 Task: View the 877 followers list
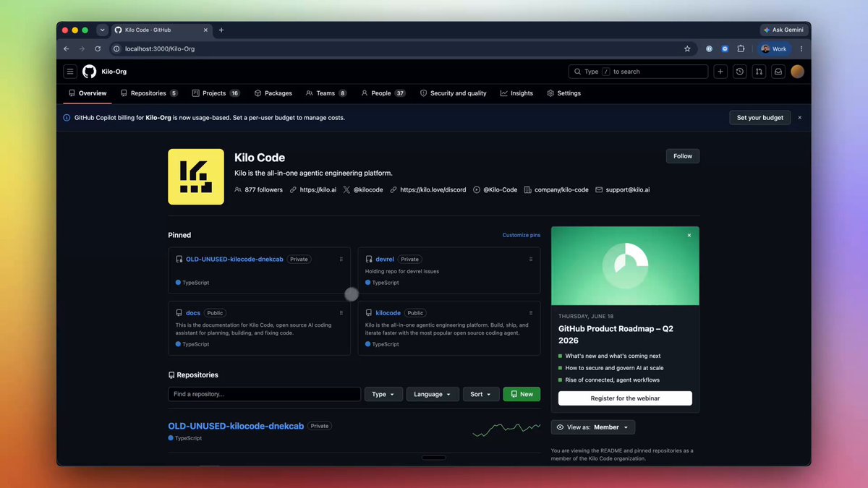coord(259,189)
